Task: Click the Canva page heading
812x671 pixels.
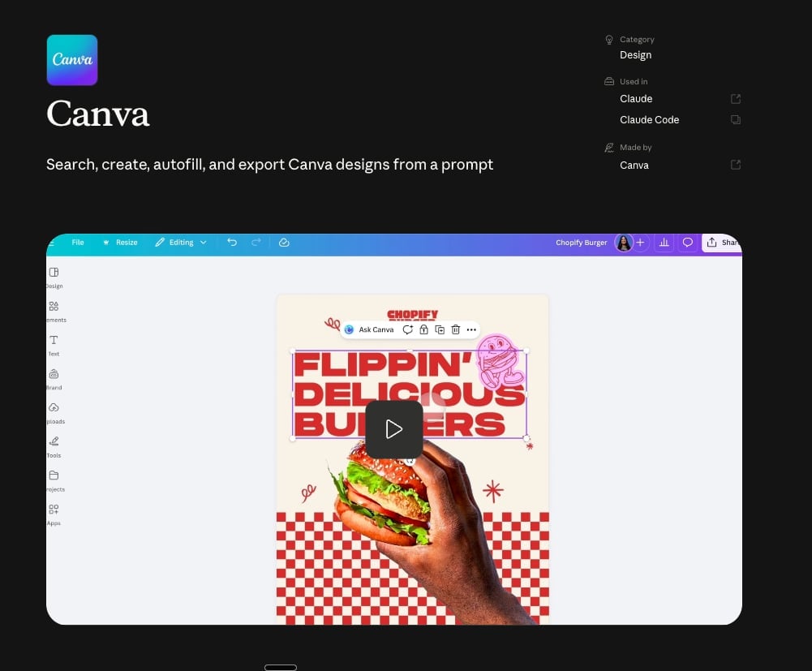Action: coord(98,114)
